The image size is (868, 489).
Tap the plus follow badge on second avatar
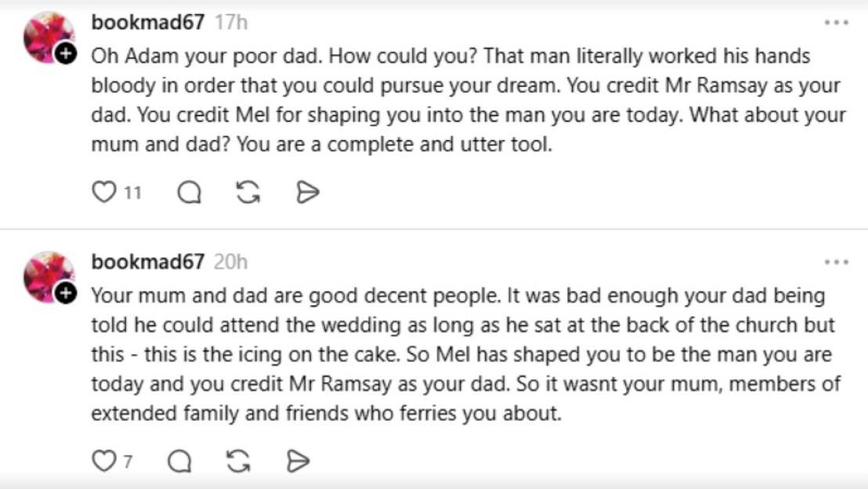pyautogui.click(x=67, y=292)
